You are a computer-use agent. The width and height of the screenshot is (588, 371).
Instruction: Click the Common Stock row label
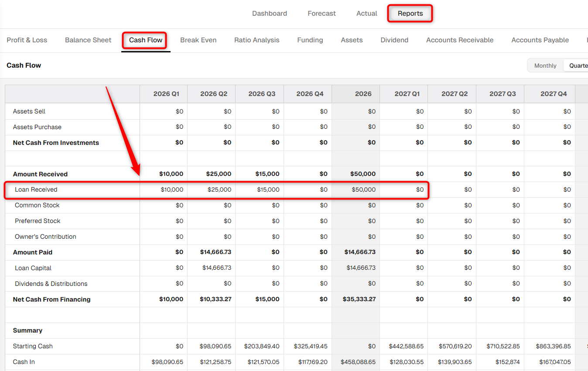37,205
